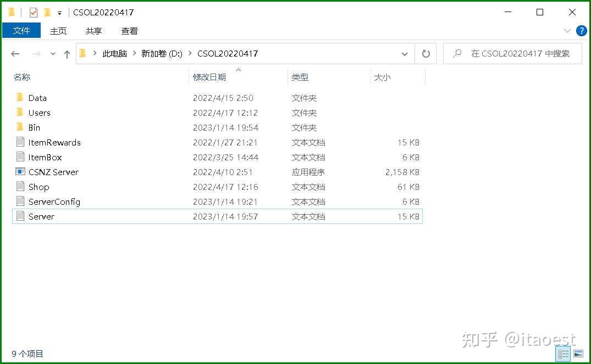Click date 2023/1/14 19:54 of Bin
This screenshot has width=591, height=364.
click(x=225, y=127)
